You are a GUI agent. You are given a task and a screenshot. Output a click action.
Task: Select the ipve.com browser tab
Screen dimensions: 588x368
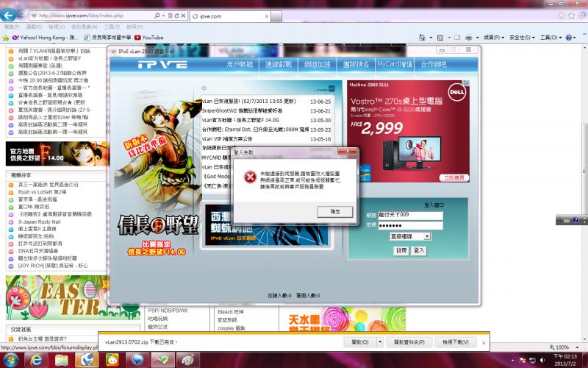[x=229, y=16]
